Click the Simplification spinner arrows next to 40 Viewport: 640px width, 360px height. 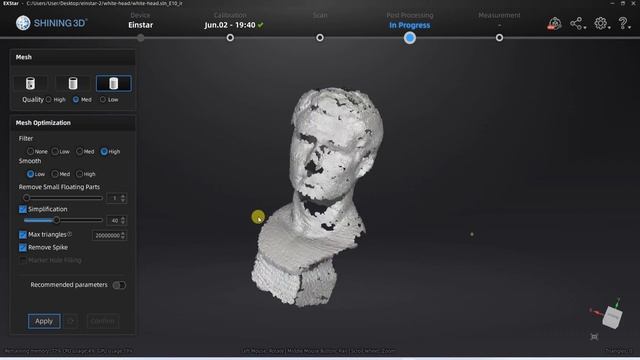[123, 220]
